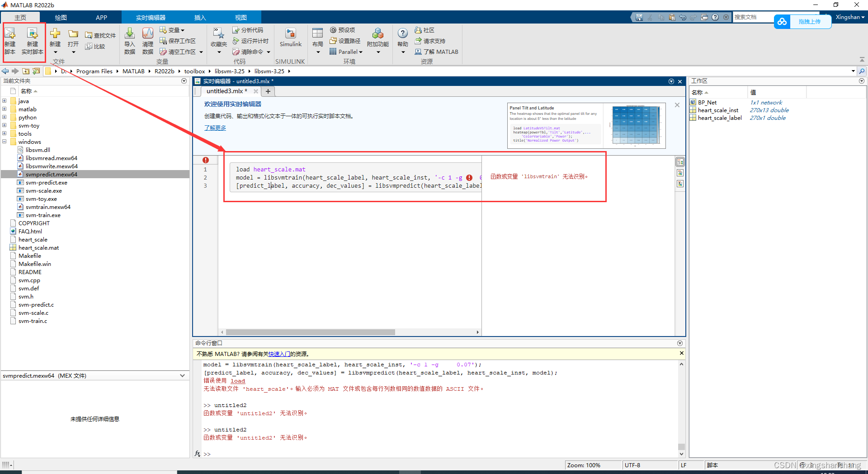
Task: Select output inline view icon
Action: coord(680,173)
